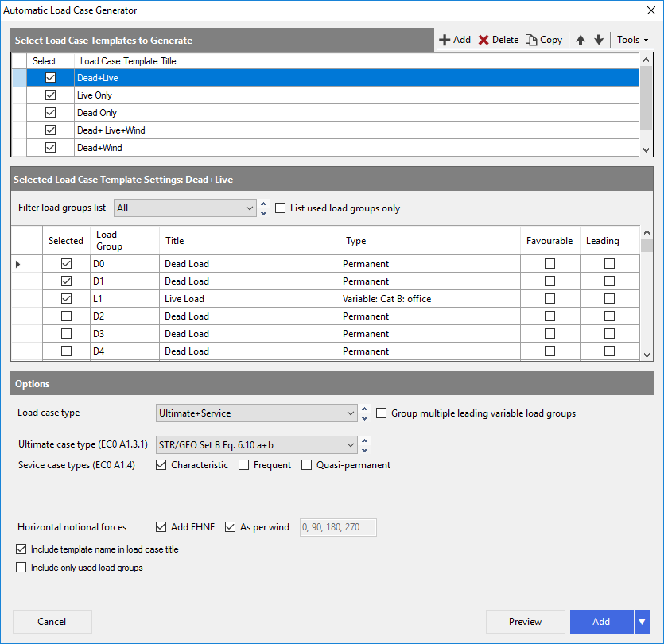Click load groups table scrollbar down arrow
Image resolution: width=664 pixels, height=644 pixels.
[647, 355]
